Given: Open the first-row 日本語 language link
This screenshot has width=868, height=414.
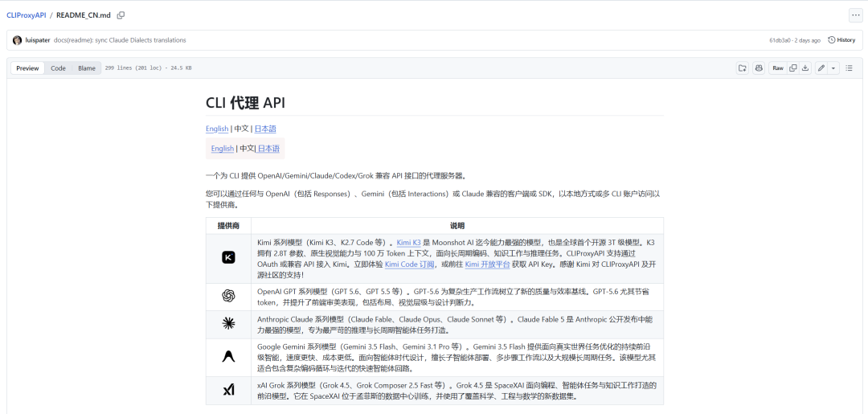Looking at the screenshot, I should pos(265,129).
